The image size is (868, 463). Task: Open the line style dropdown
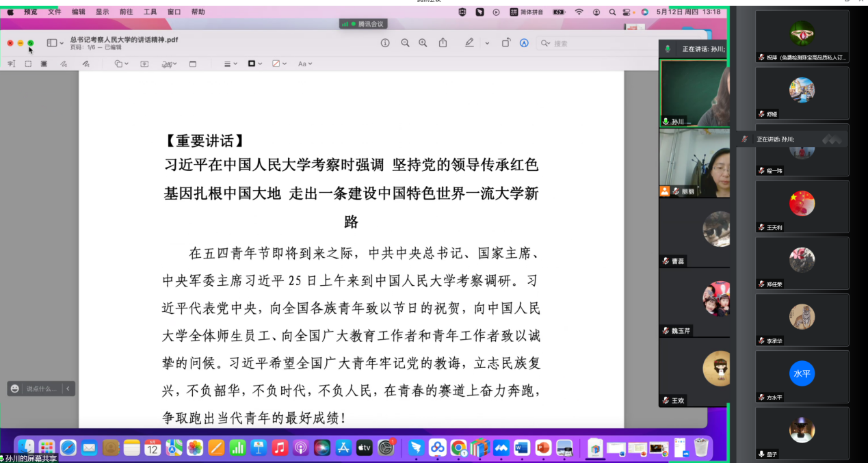231,64
